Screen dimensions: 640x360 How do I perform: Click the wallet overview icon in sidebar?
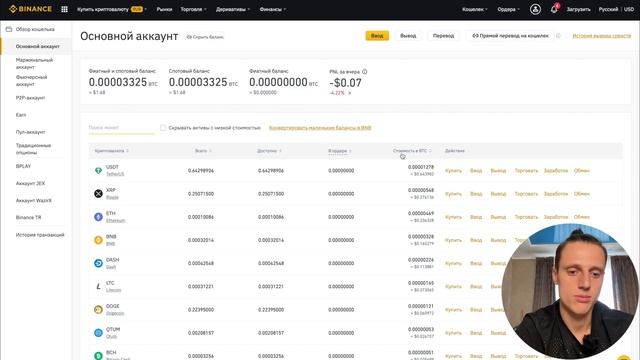[9, 29]
